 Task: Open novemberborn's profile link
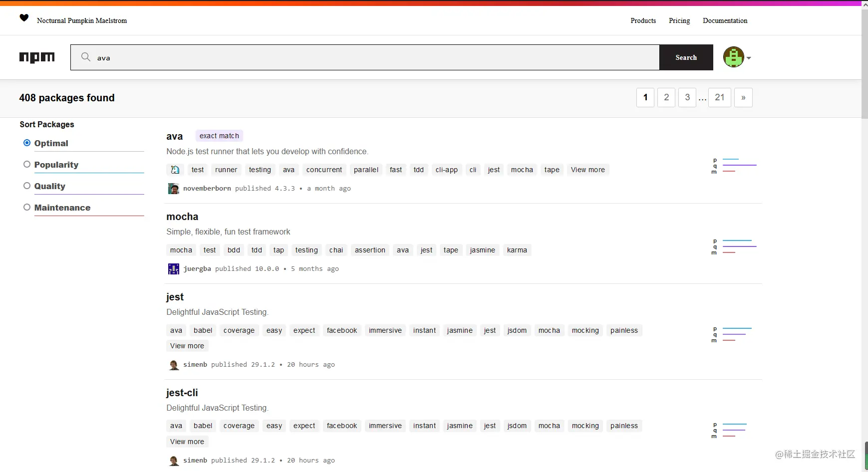(207, 189)
